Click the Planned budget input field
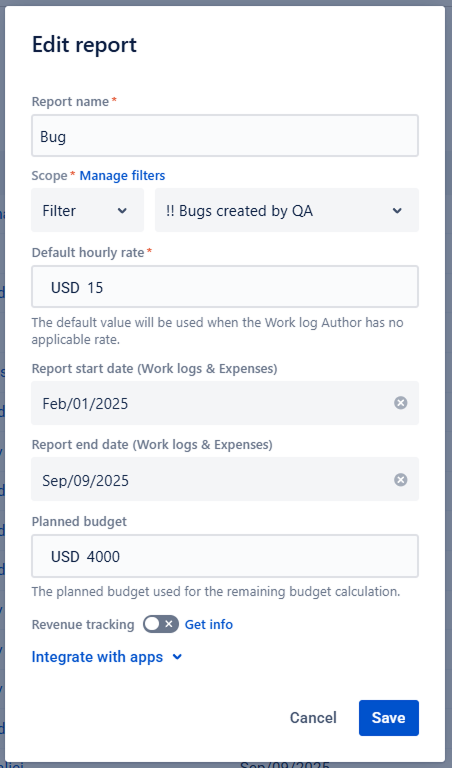 click(225, 556)
